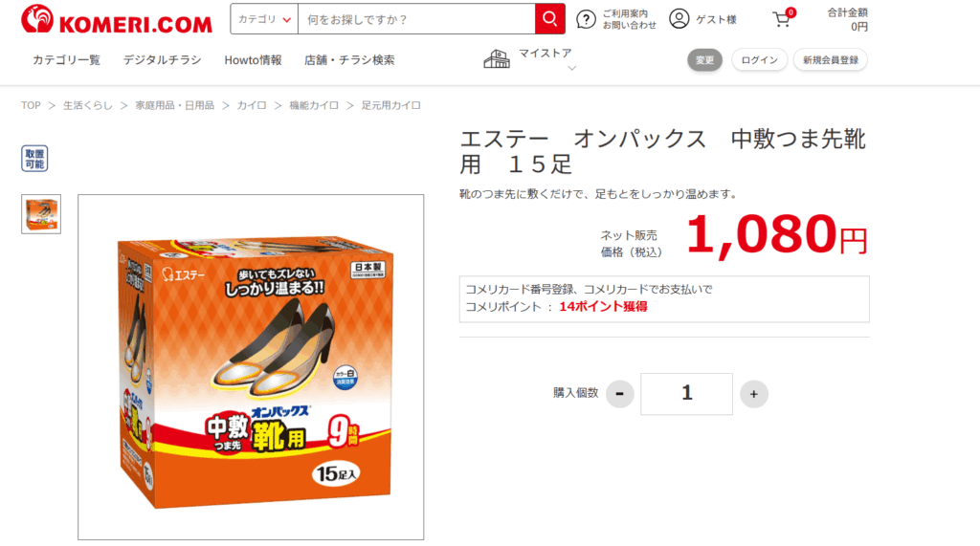Click the red search magnifier button
Image resolution: width=980 pixels, height=546 pixels.
tap(550, 19)
